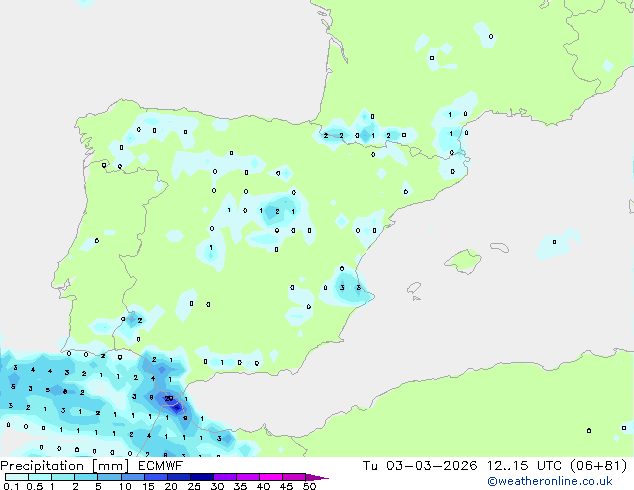Click the '12..15 UTC' time label
Viewport: 634px width, 490px height.
524,466
